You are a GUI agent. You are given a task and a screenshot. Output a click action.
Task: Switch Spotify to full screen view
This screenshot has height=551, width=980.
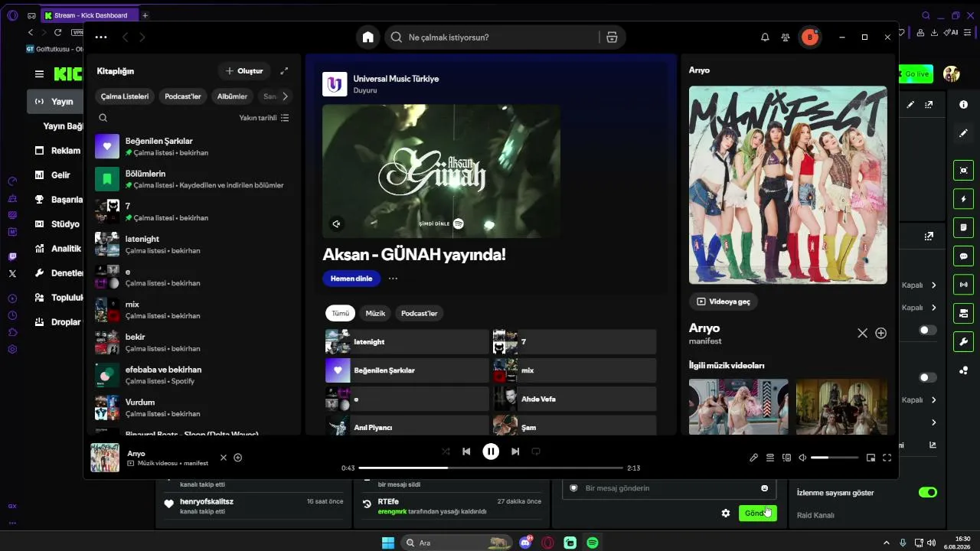[887, 458]
